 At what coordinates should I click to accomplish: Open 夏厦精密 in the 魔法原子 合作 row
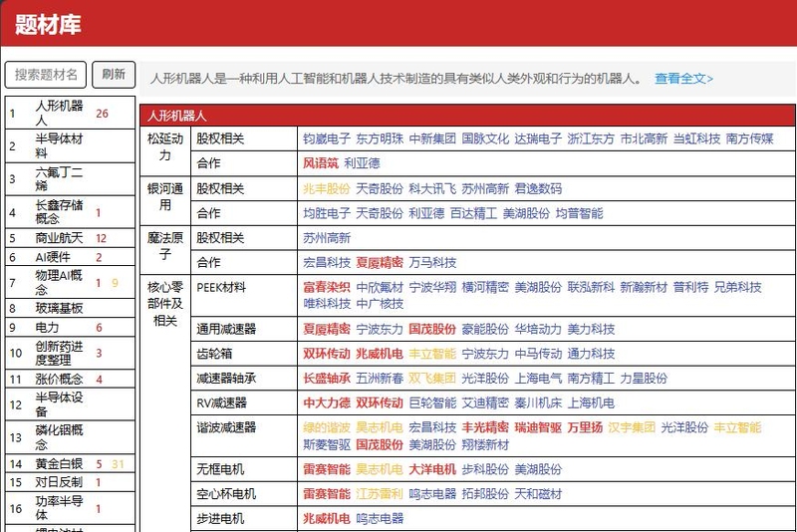tap(380, 263)
